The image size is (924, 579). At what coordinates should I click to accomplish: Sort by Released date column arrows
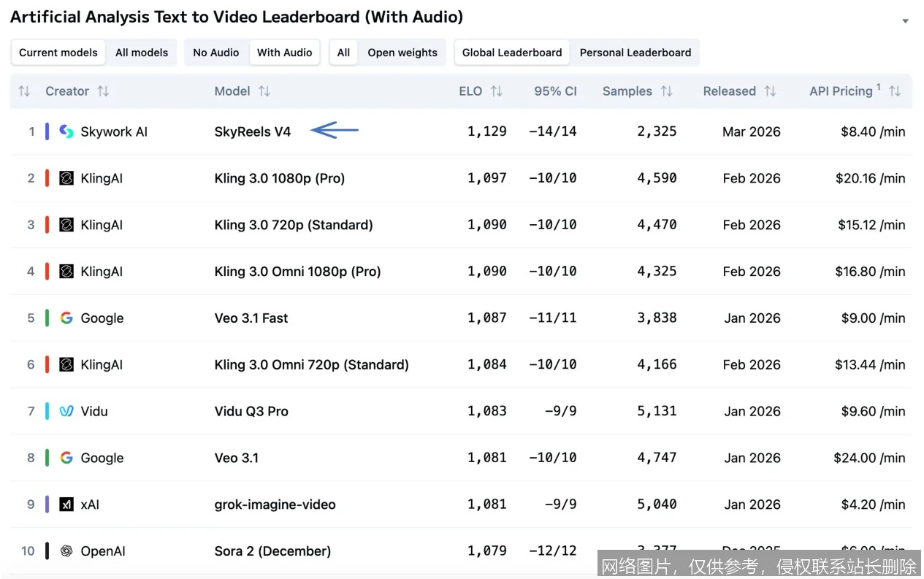[x=770, y=91]
